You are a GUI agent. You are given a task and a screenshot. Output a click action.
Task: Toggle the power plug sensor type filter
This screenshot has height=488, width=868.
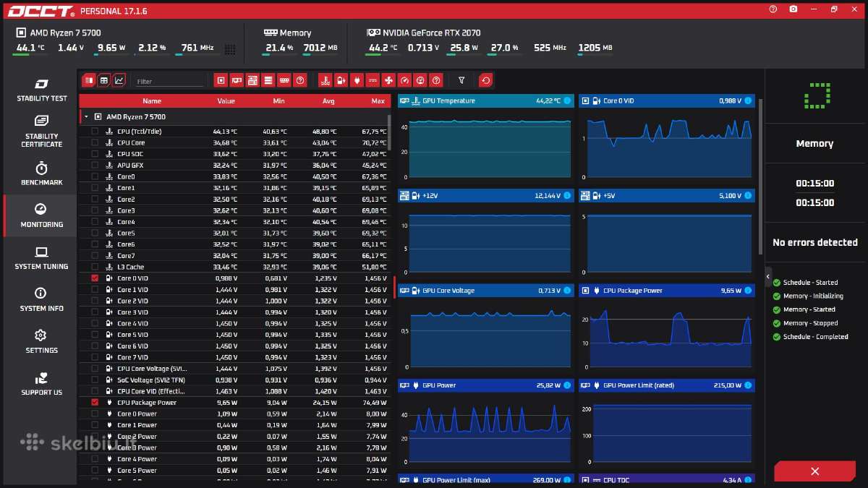pyautogui.click(x=357, y=80)
